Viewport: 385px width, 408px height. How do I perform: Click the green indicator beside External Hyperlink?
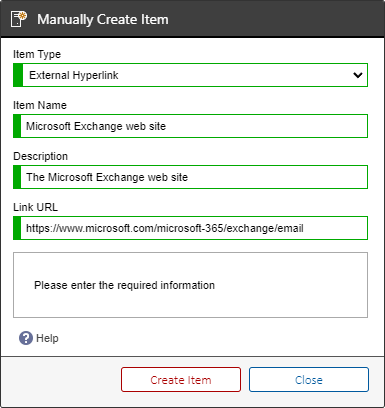pyautogui.click(x=18, y=75)
